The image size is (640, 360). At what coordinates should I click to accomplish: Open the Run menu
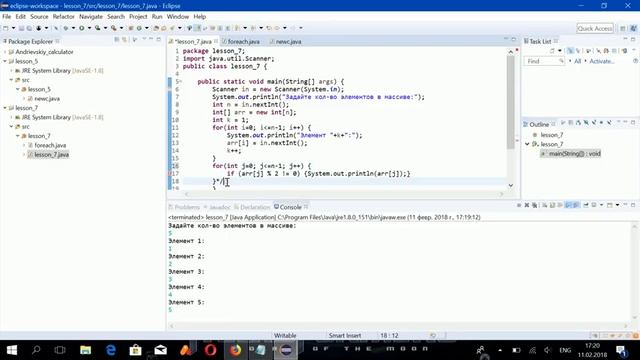157,17
